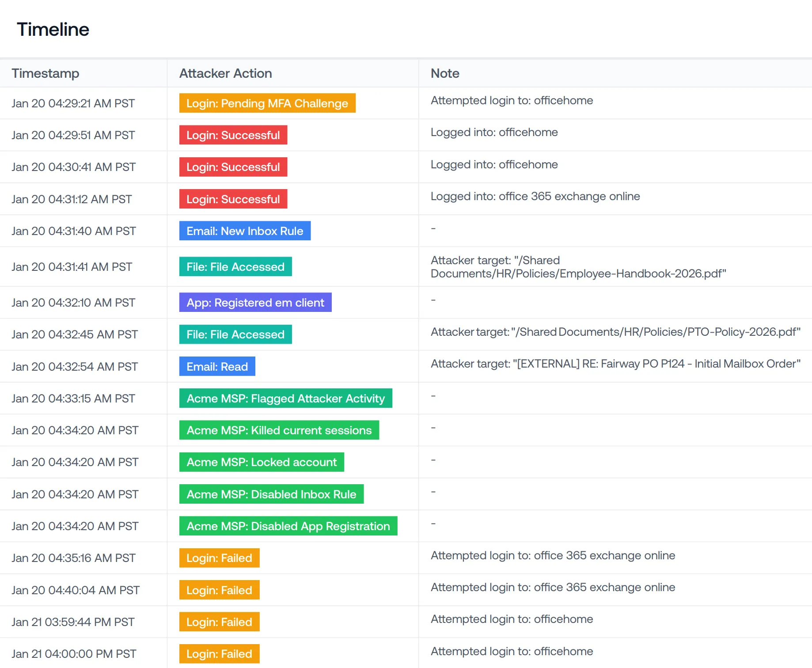Click note 'Logged into: officehome' at 04:30:41 AM
812x668 pixels.
coord(494,164)
